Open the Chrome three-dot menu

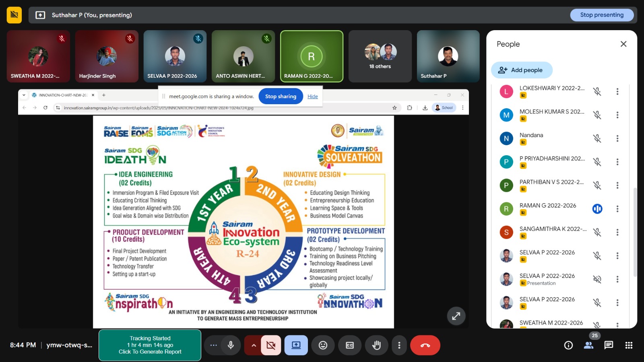pyautogui.click(x=463, y=108)
